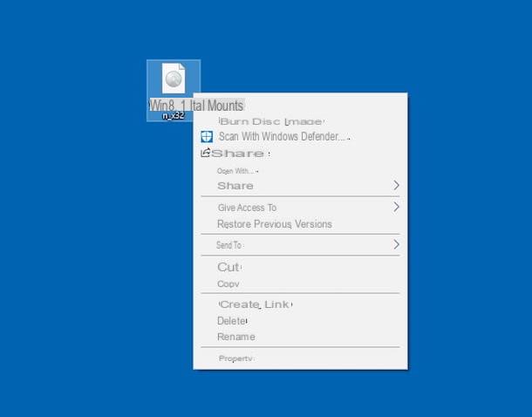Expand the Share submenu arrow
The image size is (532, 417).
pyautogui.click(x=396, y=185)
